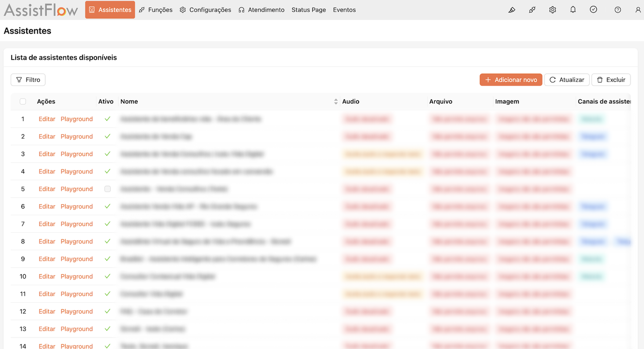Open the Configurações menu
The height and width of the screenshot is (349, 644).
(x=205, y=10)
